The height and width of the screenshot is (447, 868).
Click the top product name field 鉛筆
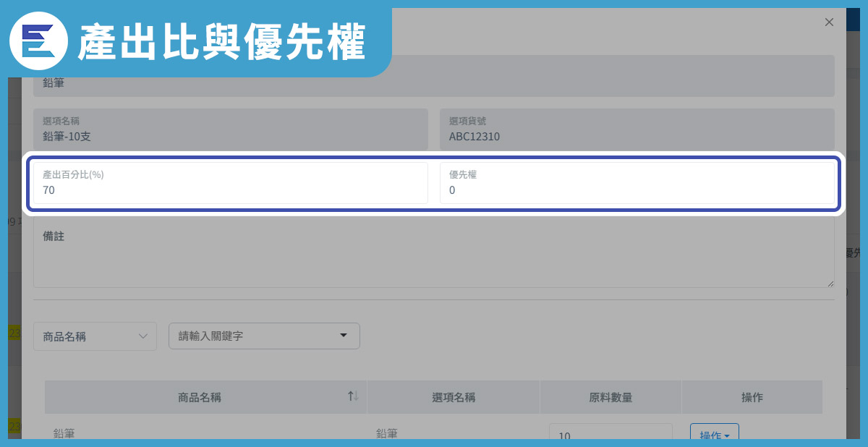[x=433, y=81]
